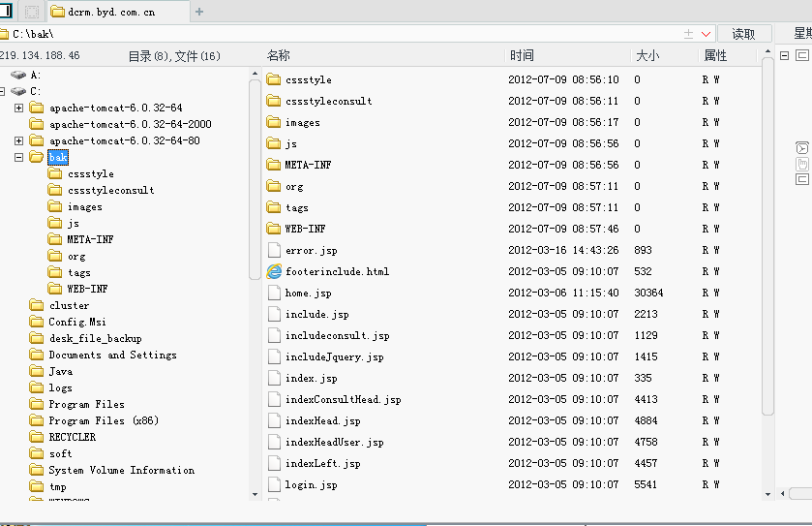Click the hand icon in right sidebar
Viewport: 812px width, 526px height.
pos(802,165)
